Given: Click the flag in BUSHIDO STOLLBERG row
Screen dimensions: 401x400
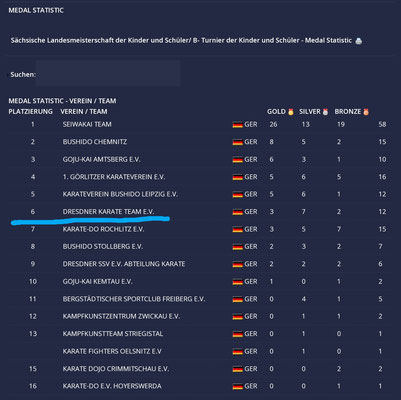Looking at the screenshot, I should tap(238, 247).
